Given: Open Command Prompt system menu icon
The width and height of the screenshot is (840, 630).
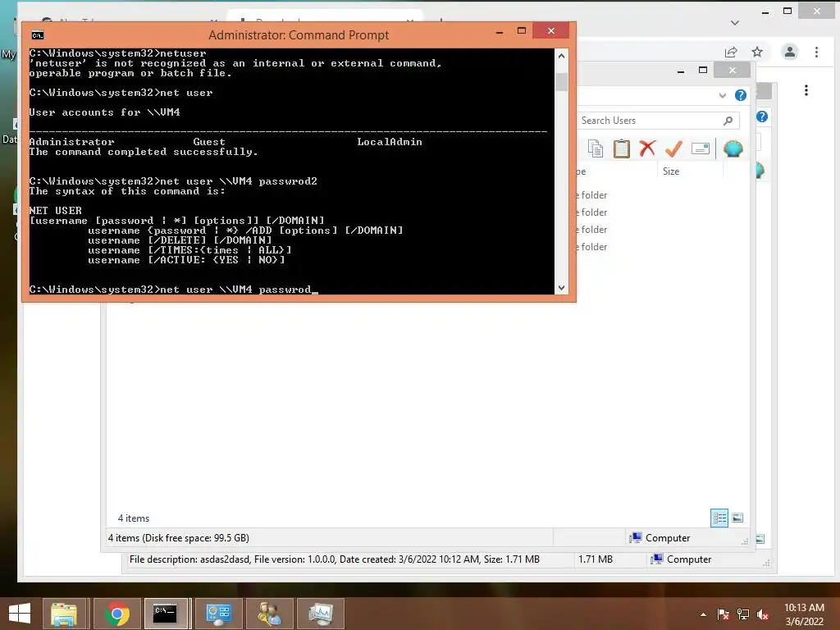Looking at the screenshot, I should click(38, 35).
